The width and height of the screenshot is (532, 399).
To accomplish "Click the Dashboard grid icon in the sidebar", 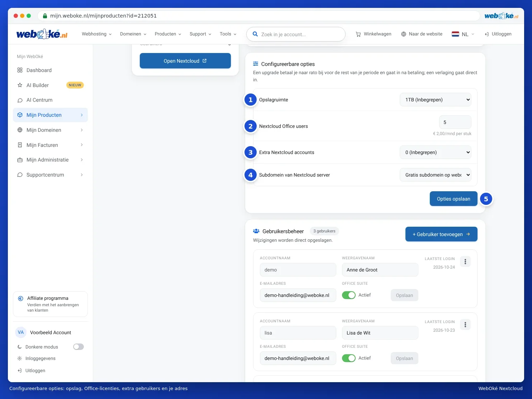I will [20, 70].
